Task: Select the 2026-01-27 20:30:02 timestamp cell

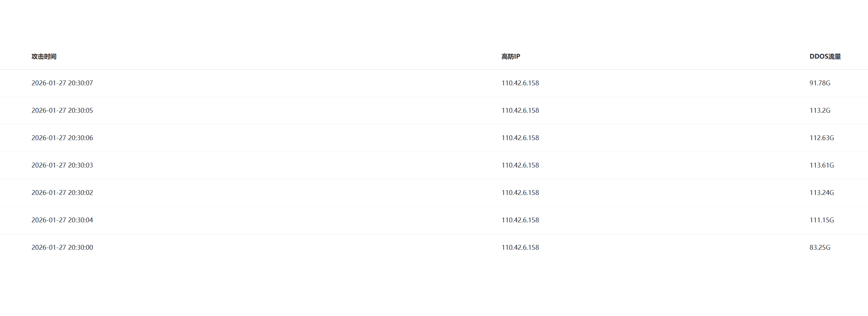Action: click(62, 193)
